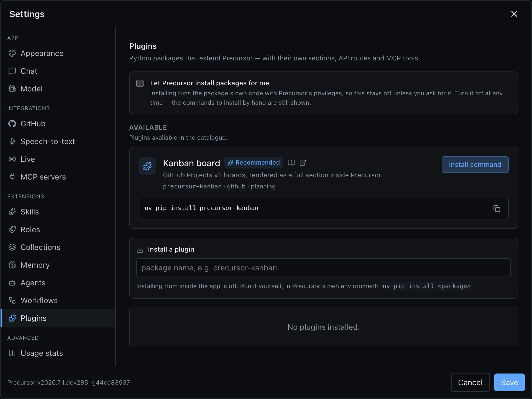
Task: Click the Memory brain icon
Action: pos(12,265)
